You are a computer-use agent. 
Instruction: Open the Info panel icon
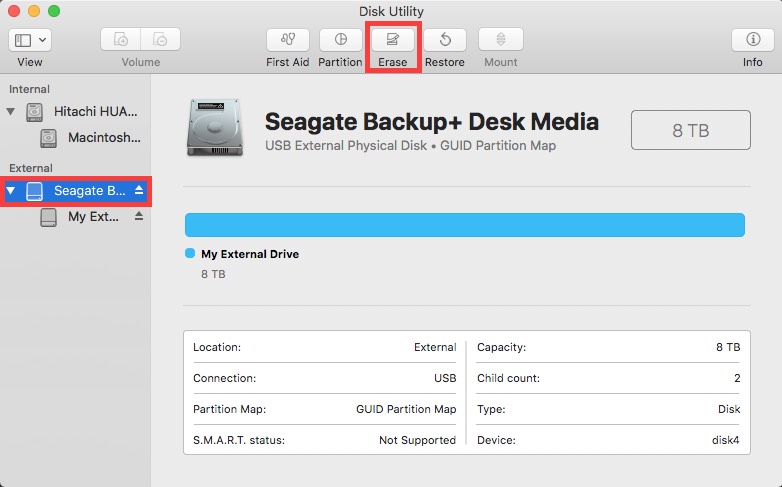coord(753,39)
